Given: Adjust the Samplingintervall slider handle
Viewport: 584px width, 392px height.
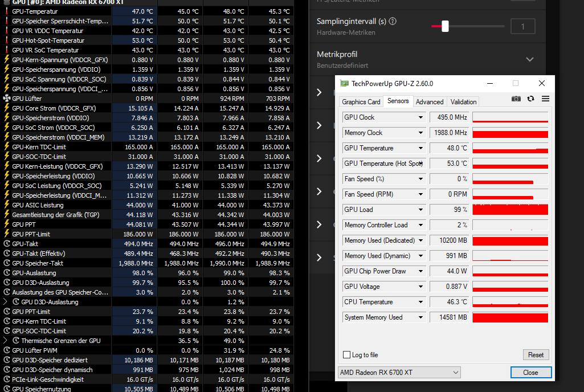Looking at the screenshot, I should point(445,26).
